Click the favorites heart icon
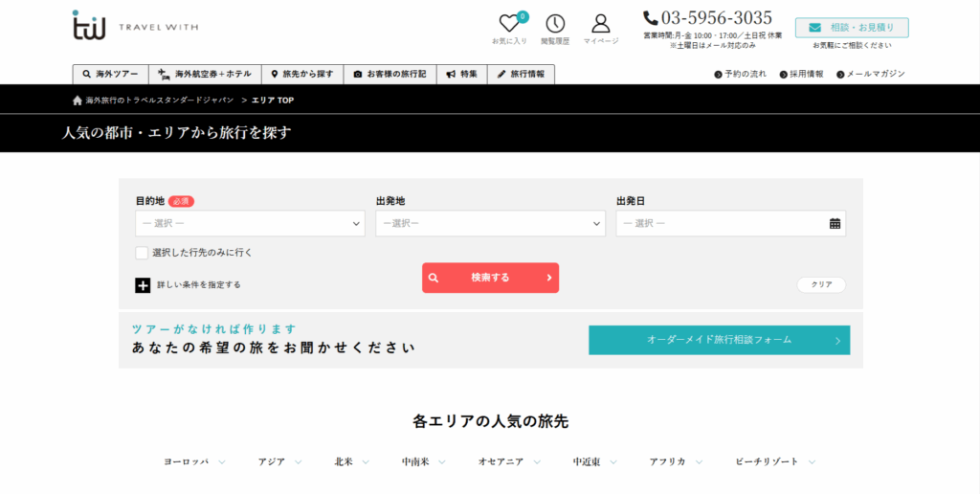 tap(509, 24)
